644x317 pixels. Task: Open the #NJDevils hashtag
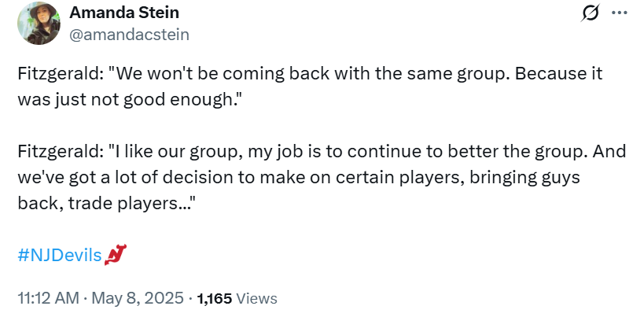click(x=60, y=256)
